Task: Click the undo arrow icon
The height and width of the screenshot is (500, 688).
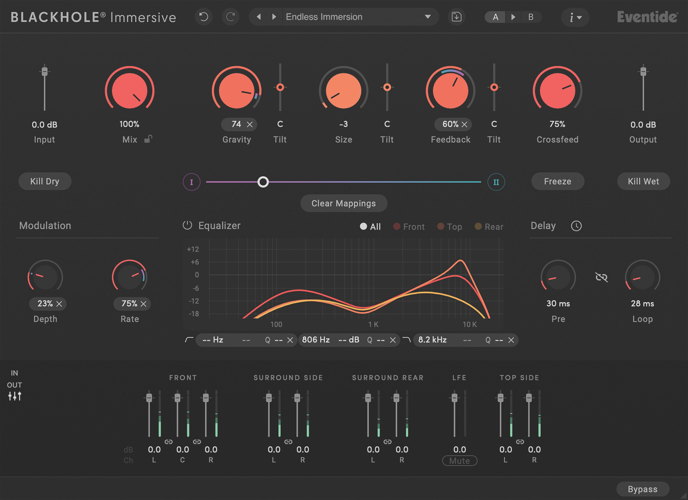Action: point(204,17)
